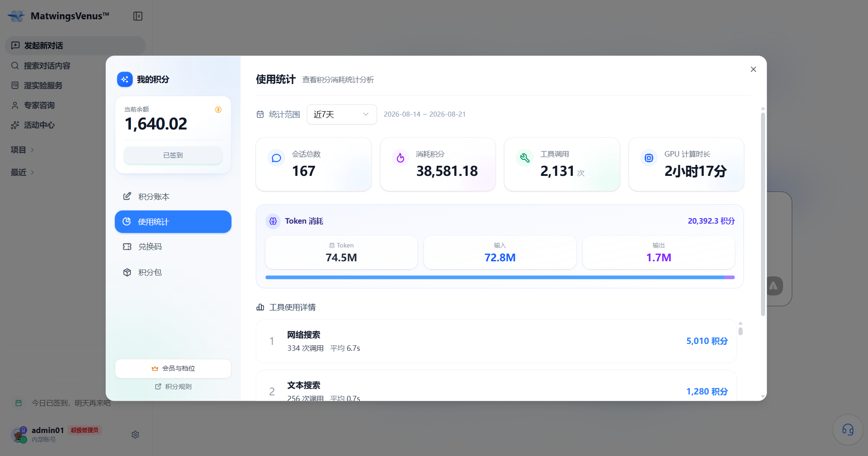This screenshot has height=456, width=868.
Task: Open 活动中心 in the sidebar
Action: tap(75, 125)
